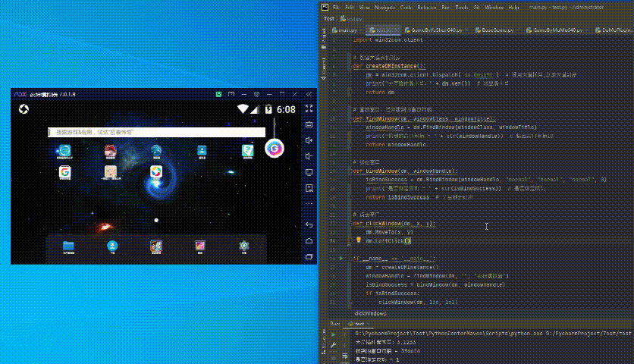The width and height of the screenshot is (634, 364).
Task: Click the Android back arrow in Nox sidebar
Action: click(309, 224)
